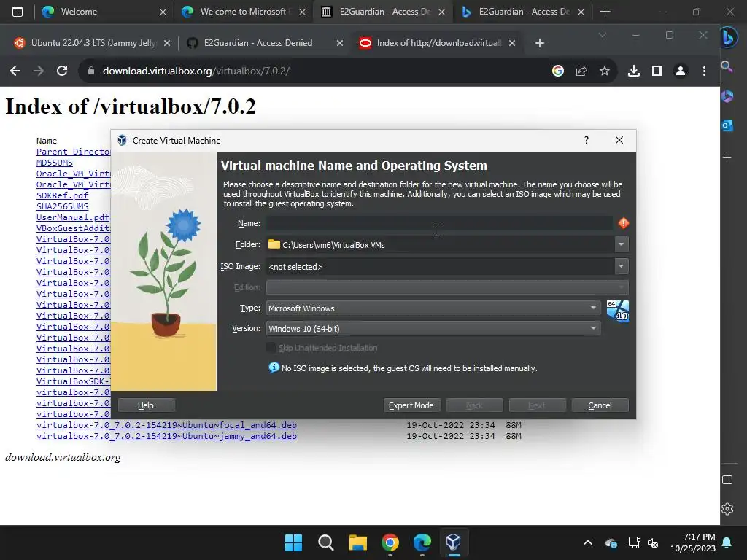Open Google Chrome from taskbar

tap(390, 542)
